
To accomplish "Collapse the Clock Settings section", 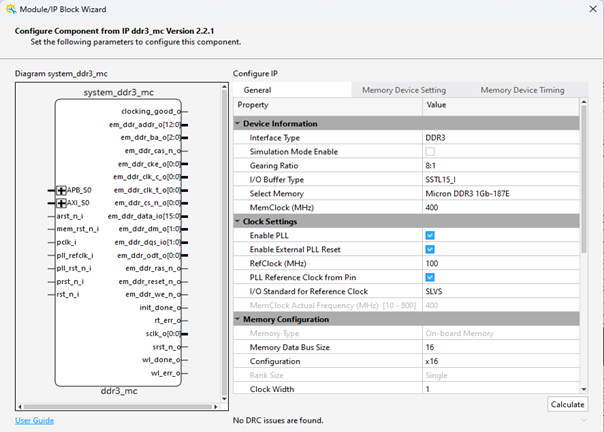I will [238, 222].
